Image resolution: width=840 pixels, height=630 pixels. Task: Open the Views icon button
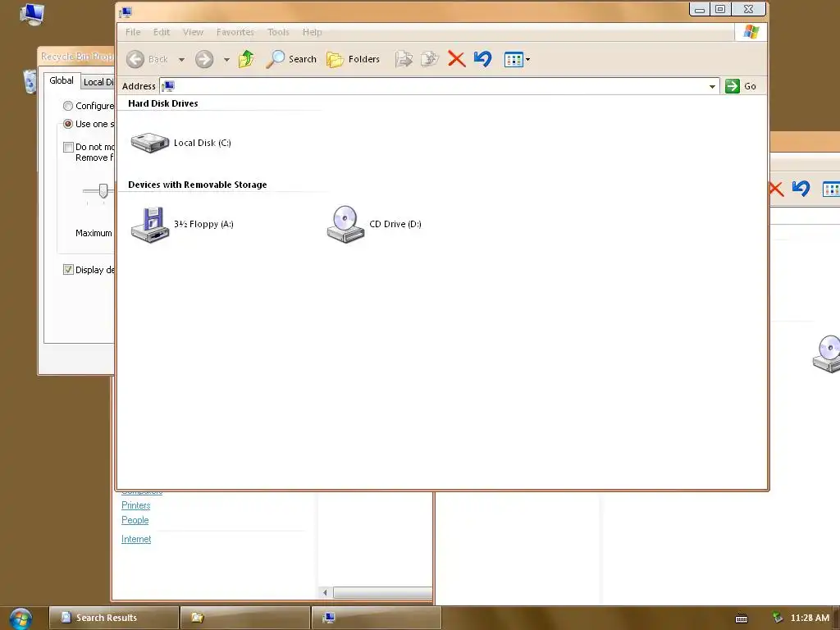[514, 59]
